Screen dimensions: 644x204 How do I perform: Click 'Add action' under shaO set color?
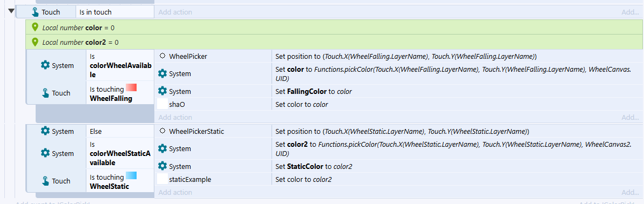[x=175, y=118]
